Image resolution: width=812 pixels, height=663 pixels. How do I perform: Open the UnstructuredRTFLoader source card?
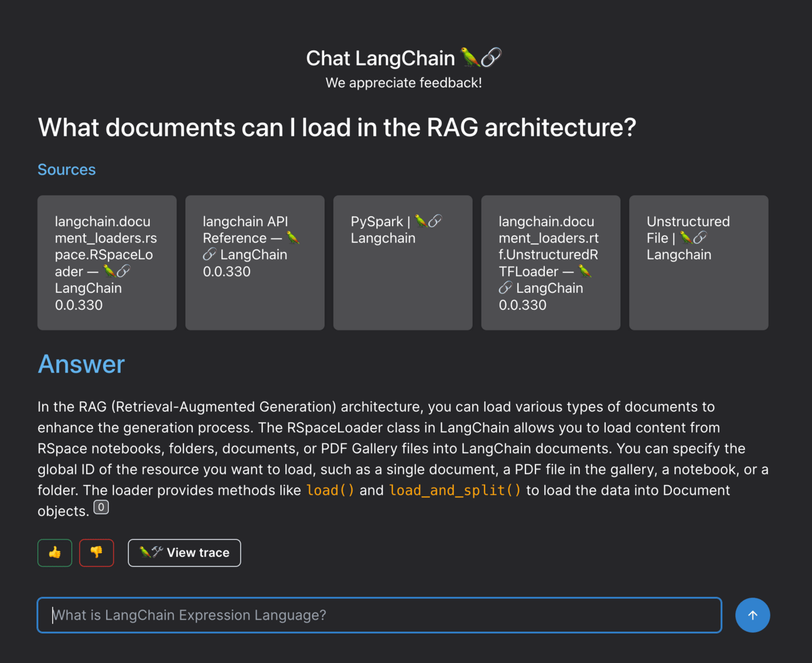click(551, 263)
